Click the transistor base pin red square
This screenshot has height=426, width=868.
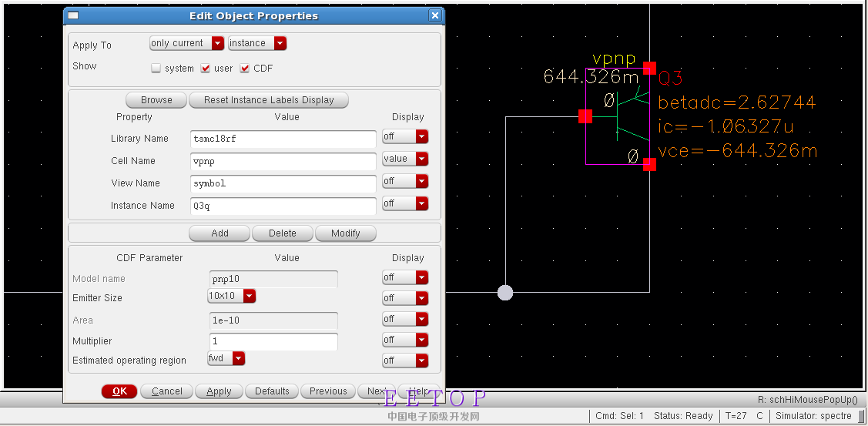[x=585, y=116]
